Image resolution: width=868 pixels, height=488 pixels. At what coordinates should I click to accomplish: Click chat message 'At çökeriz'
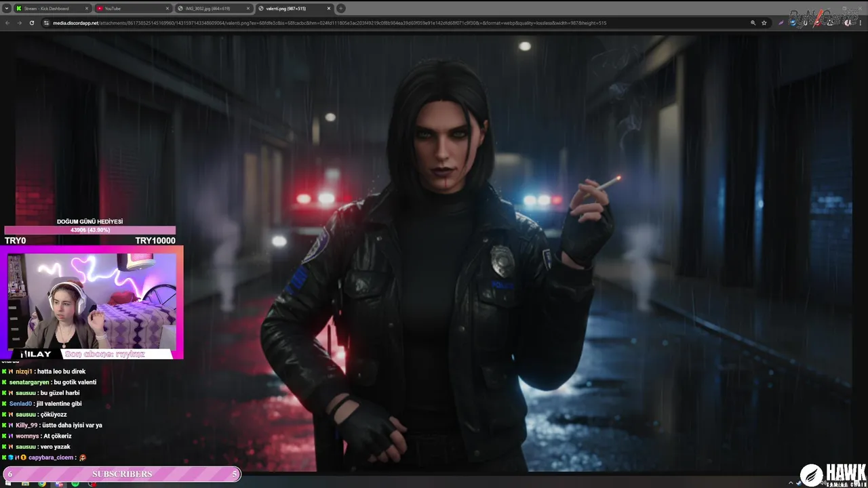pos(56,436)
